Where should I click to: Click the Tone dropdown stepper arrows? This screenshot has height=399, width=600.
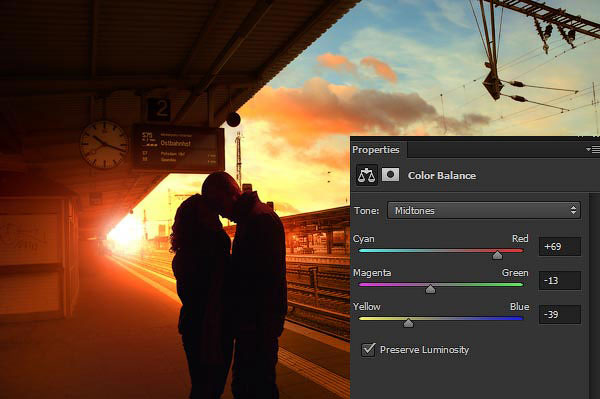(x=573, y=210)
